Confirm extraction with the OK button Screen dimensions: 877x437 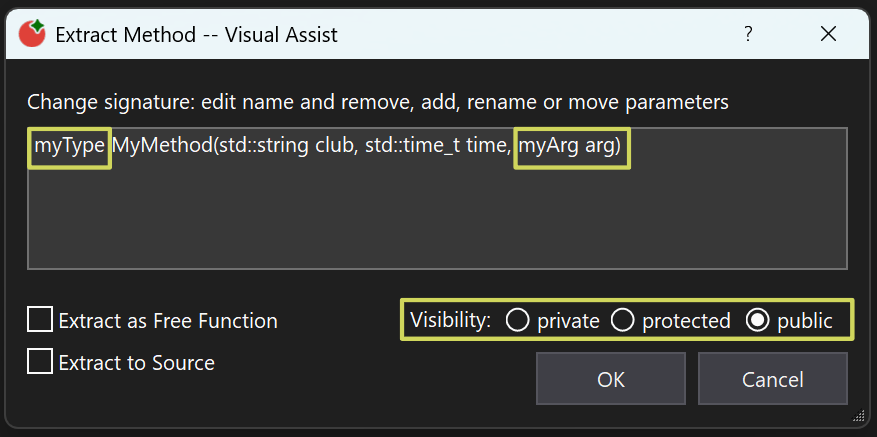pos(610,379)
